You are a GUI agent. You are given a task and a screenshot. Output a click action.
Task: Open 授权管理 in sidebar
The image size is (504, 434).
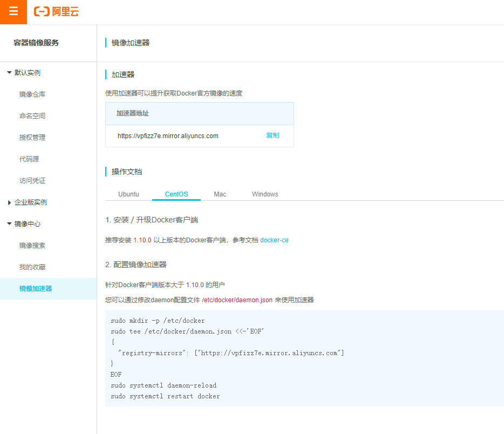pyautogui.click(x=32, y=137)
